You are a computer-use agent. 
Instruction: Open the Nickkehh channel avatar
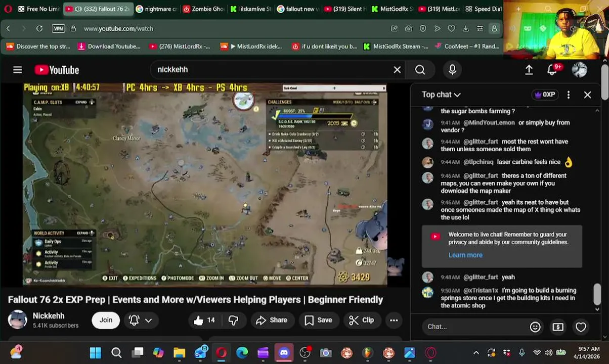pyautogui.click(x=17, y=320)
